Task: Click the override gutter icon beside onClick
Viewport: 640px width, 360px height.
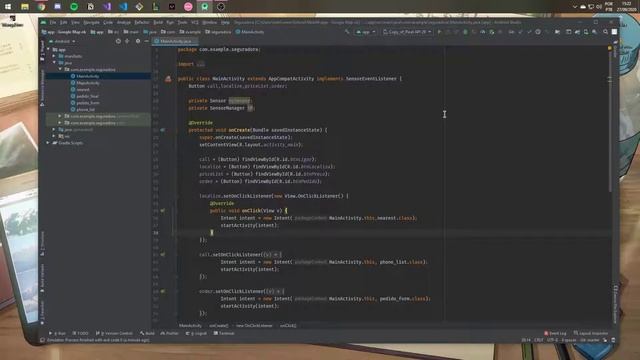Action: point(163,211)
